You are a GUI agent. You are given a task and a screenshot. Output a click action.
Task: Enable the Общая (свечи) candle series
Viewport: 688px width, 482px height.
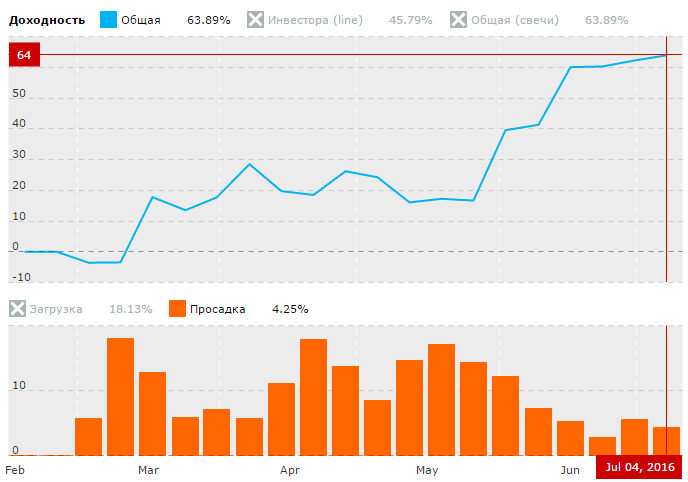pyautogui.click(x=459, y=20)
